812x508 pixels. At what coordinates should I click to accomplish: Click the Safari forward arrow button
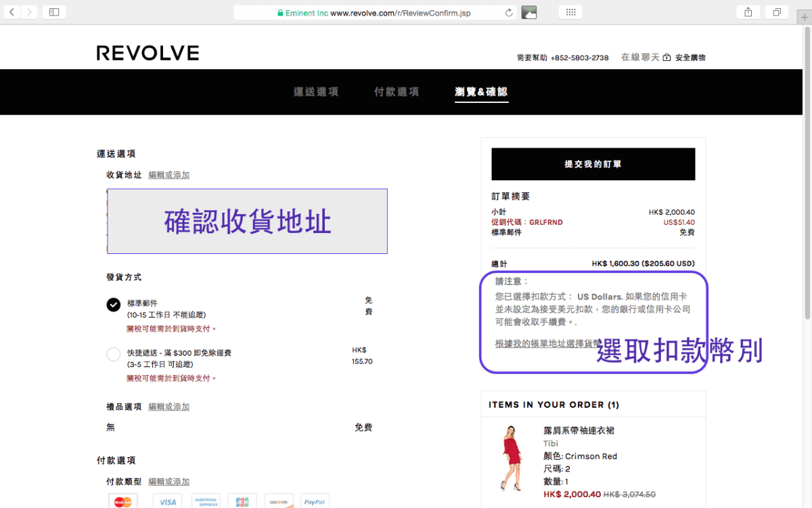click(x=29, y=12)
